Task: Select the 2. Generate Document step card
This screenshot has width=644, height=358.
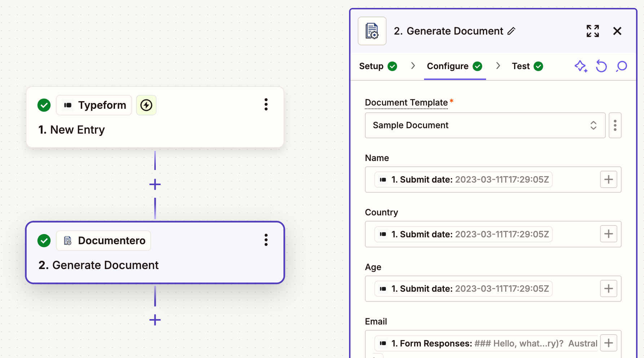Action: pos(155,252)
